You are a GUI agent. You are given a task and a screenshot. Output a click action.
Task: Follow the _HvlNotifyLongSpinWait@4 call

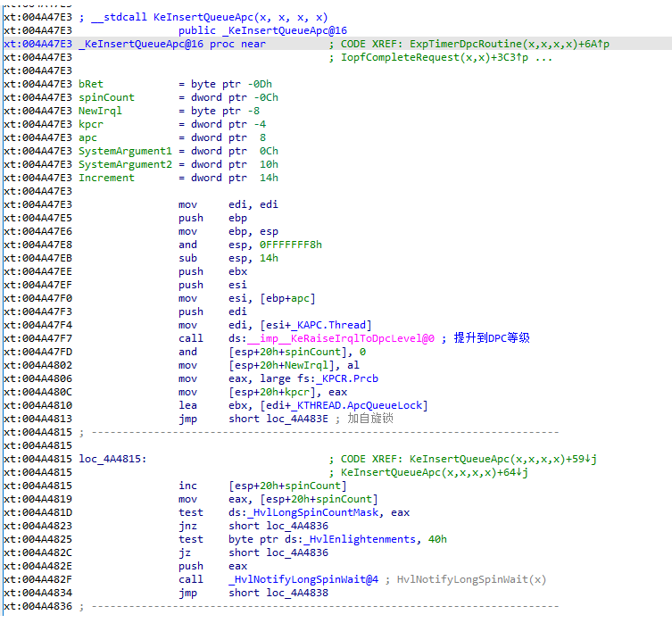(303, 579)
